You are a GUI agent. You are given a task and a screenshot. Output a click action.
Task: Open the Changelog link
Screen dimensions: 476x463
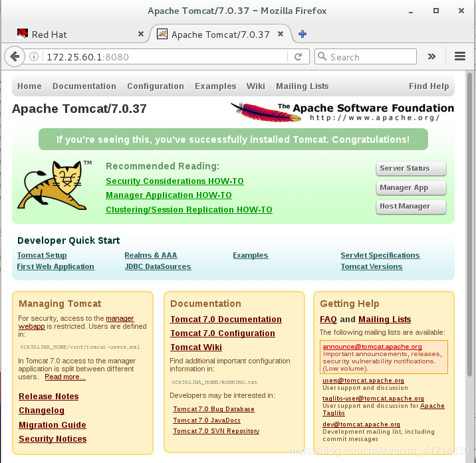pos(42,411)
